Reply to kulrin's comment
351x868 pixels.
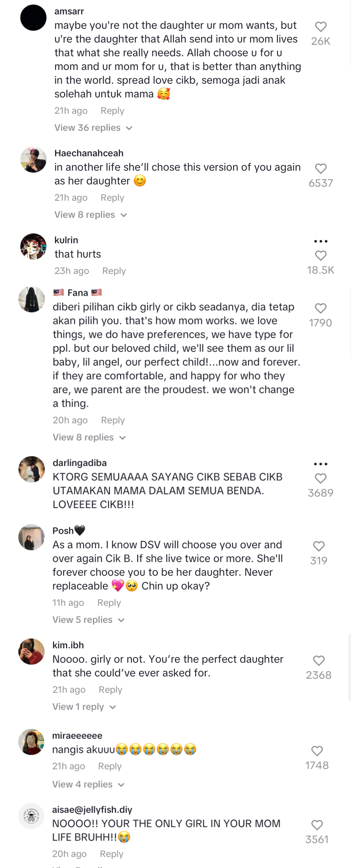point(114,271)
